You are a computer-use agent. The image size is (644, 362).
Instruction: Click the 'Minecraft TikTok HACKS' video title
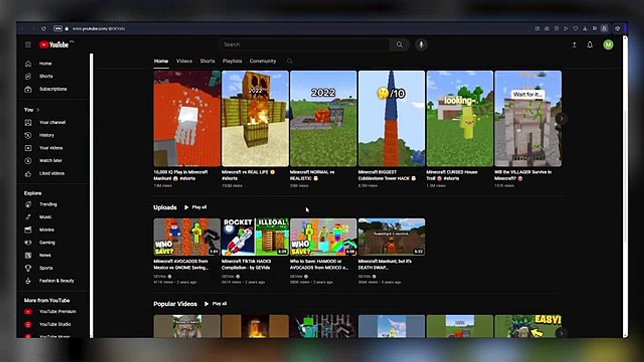point(247,264)
